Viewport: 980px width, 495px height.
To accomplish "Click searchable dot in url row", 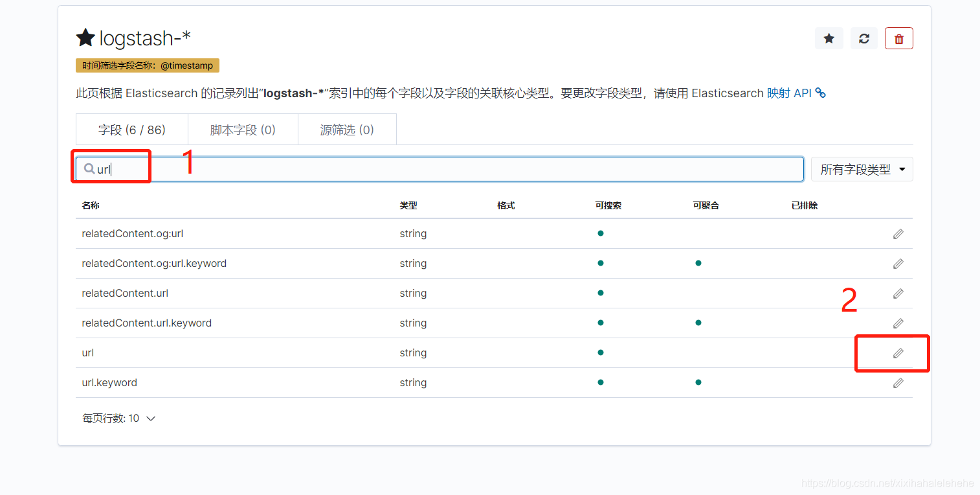I will coord(601,352).
